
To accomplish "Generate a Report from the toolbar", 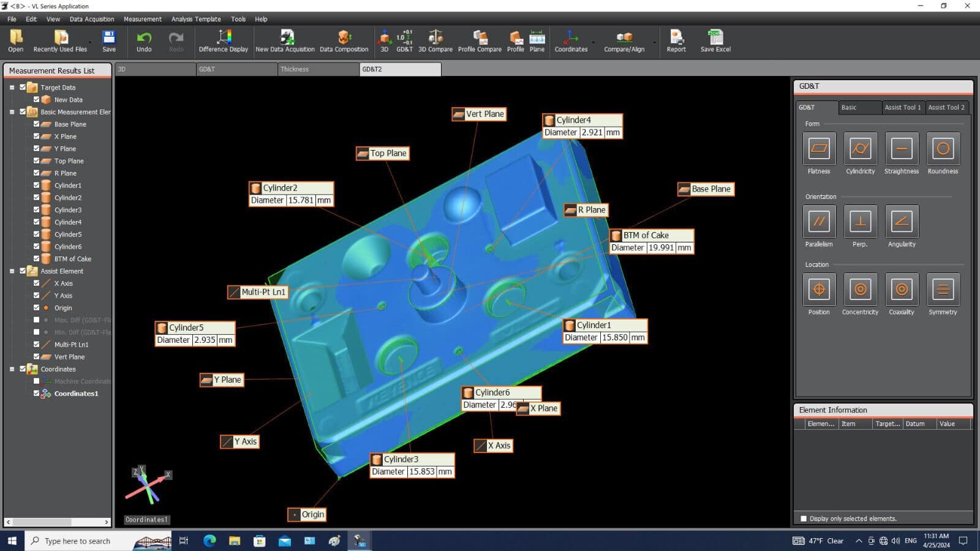I will 676,41.
